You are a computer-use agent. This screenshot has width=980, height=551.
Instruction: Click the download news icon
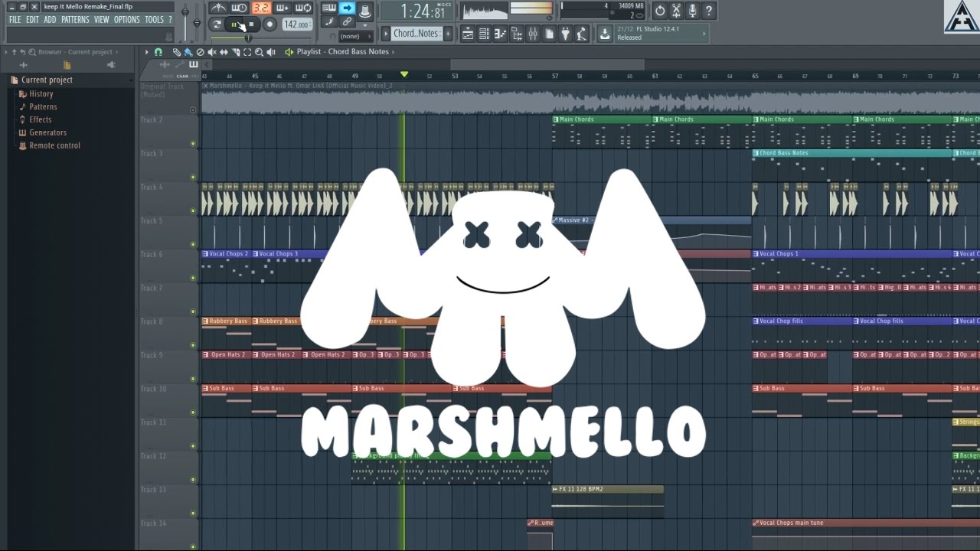click(x=605, y=34)
